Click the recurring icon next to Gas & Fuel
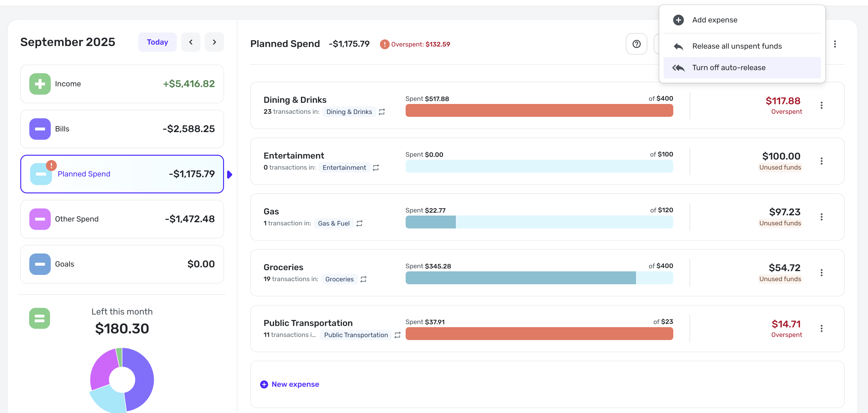Image resolution: width=868 pixels, height=413 pixels. pyautogui.click(x=360, y=223)
